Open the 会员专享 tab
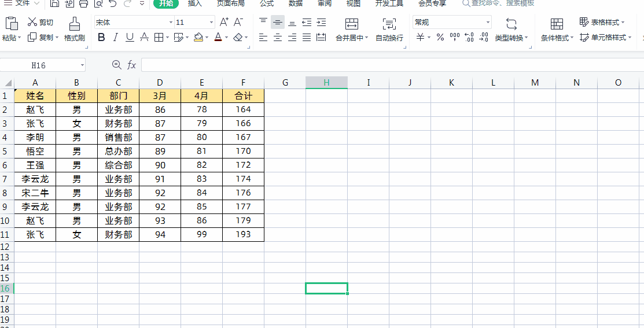 pos(432,3)
